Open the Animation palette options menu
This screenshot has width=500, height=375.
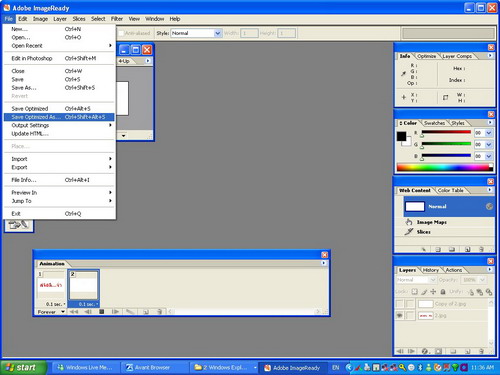coord(323,263)
